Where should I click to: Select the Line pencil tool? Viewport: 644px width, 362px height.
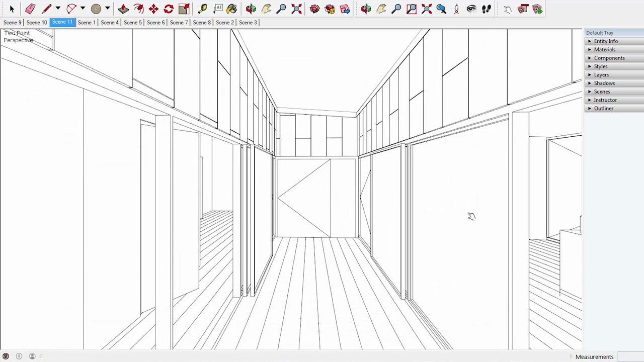coord(46,9)
